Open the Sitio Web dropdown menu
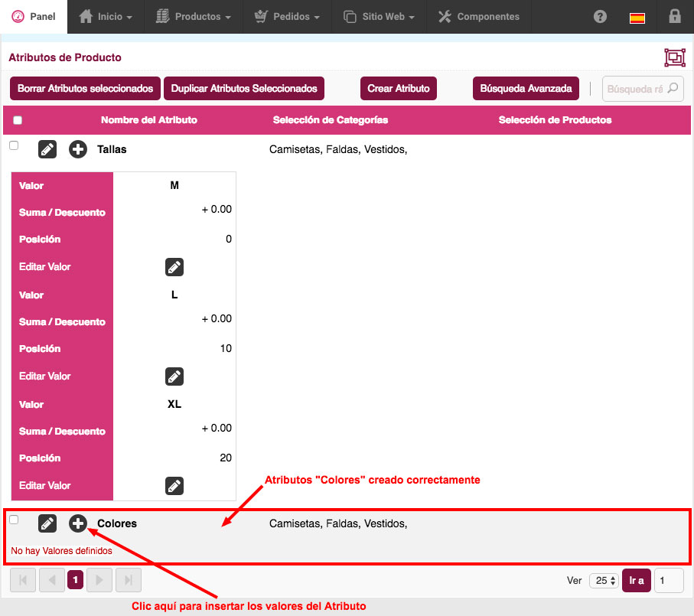 pos(379,17)
